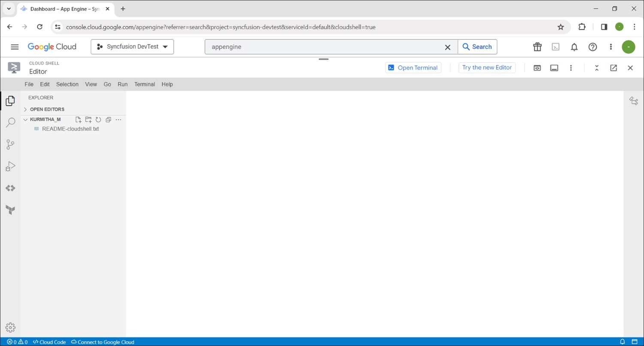Open the Run and Debug sidebar icon
The height and width of the screenshot is (346, 644).
(10, 166)
